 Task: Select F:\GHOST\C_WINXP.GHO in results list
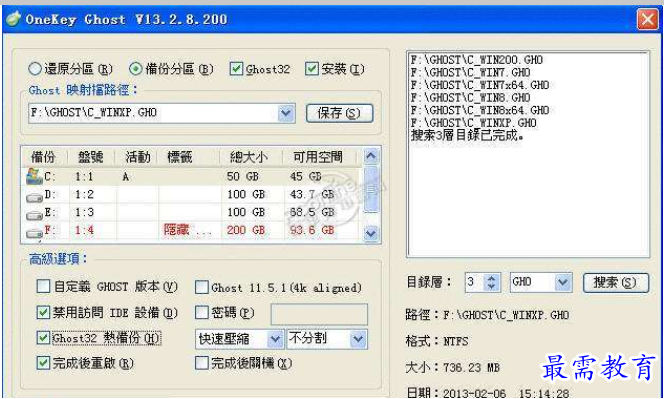pos(473,123)
